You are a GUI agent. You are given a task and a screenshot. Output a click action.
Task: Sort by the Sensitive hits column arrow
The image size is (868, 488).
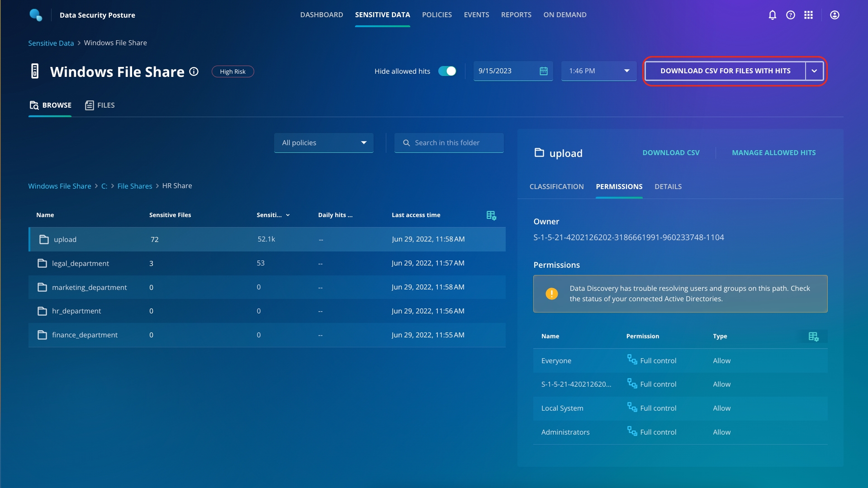288,215
